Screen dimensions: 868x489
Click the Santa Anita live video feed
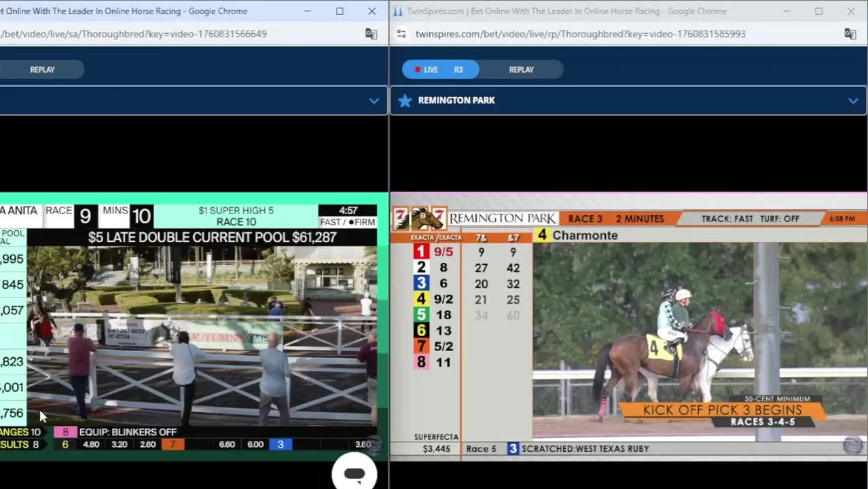(x=194, y=327)
